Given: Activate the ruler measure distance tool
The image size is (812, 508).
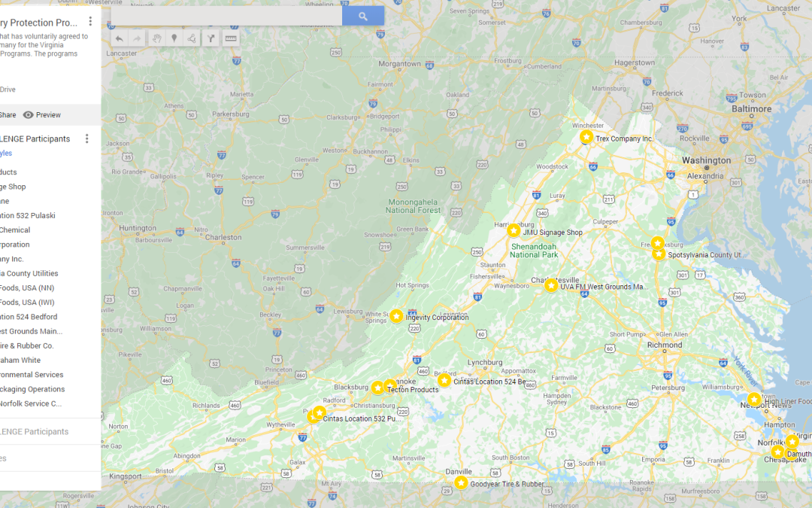Looking at the screenshot, I should (230, 38).
